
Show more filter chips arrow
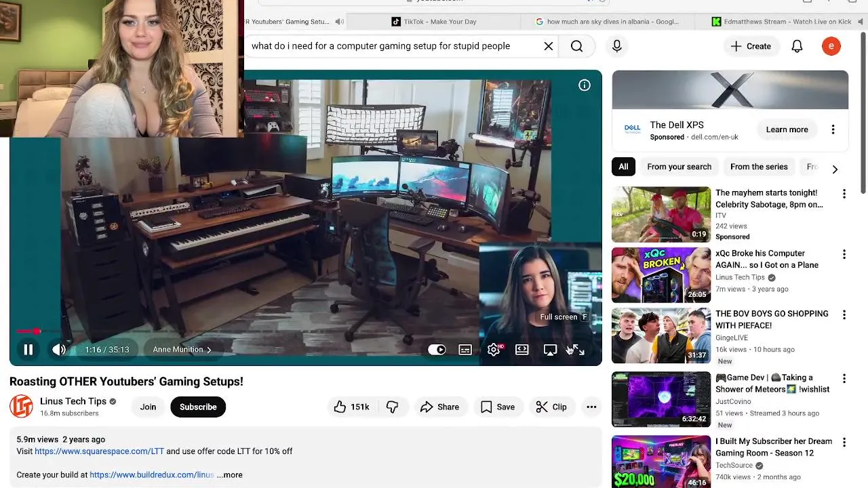835,169
